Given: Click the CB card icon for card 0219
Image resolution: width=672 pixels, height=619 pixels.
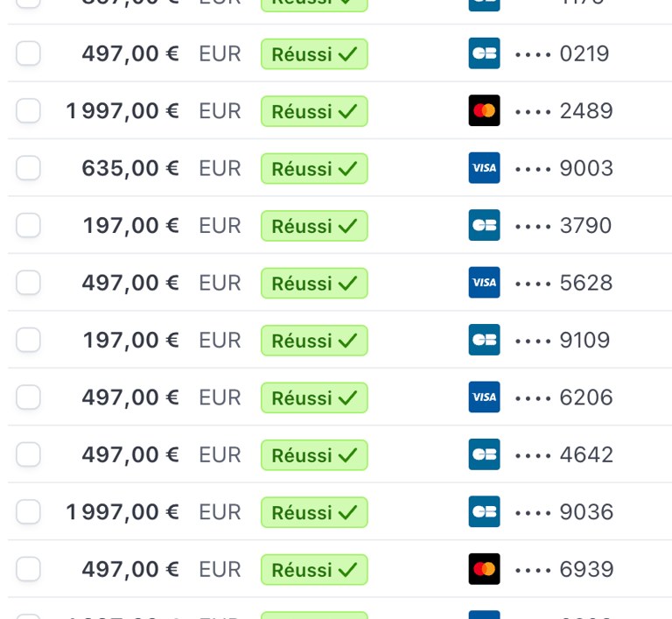Looking at the screenshot, I should pyautogui.click(x=484, y=53).
